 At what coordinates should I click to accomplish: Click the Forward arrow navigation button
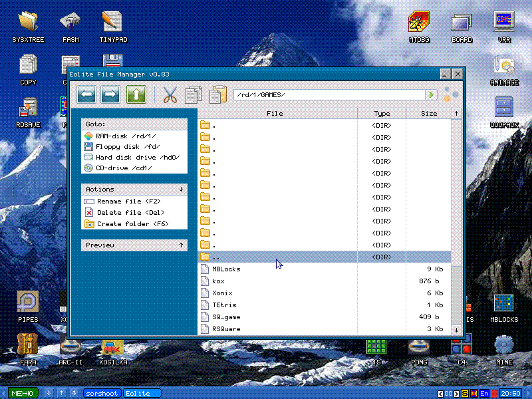[x=111, y=95]
